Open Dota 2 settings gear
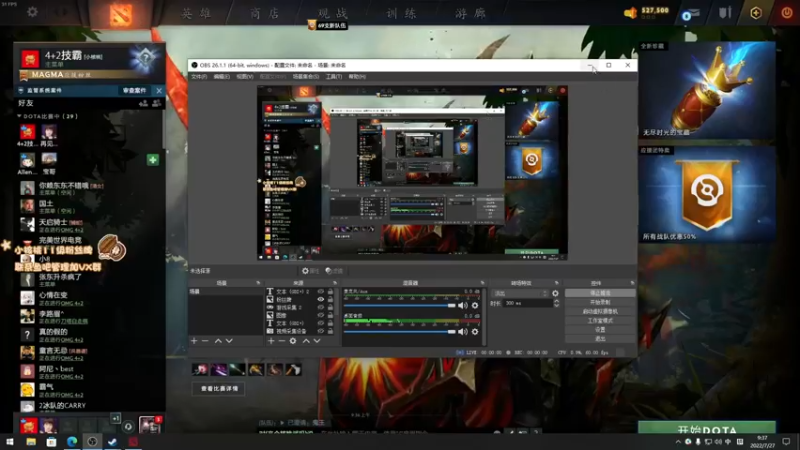800x450 pixels. tap(32, 12)
